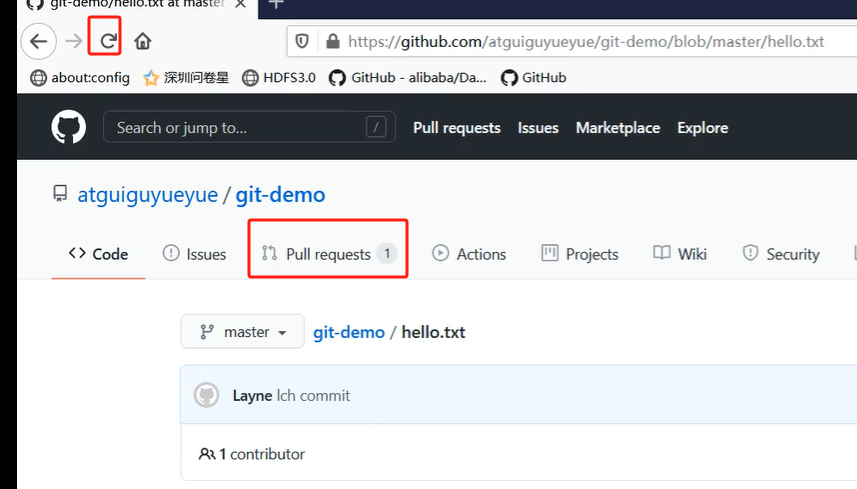
Task: Open the repository Pull requests tab
Action: pos(328,254)
